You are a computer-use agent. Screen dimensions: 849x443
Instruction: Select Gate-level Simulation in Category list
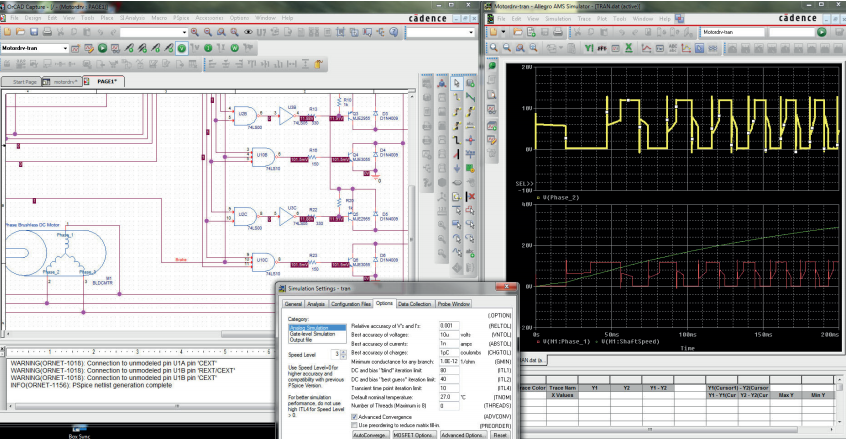pos(310,333)
